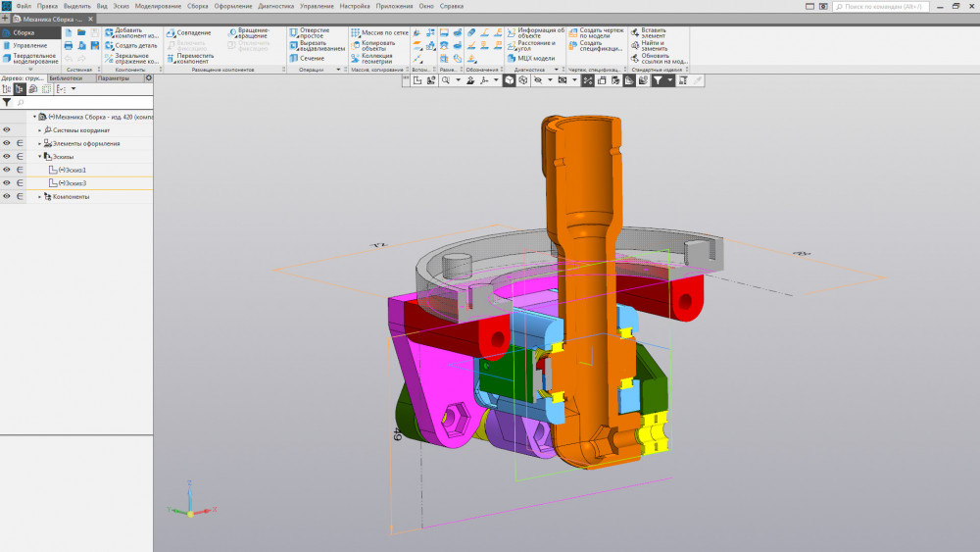Hide Системы координат with eye icon
This screenshot has height=552, width=980.
6,129
